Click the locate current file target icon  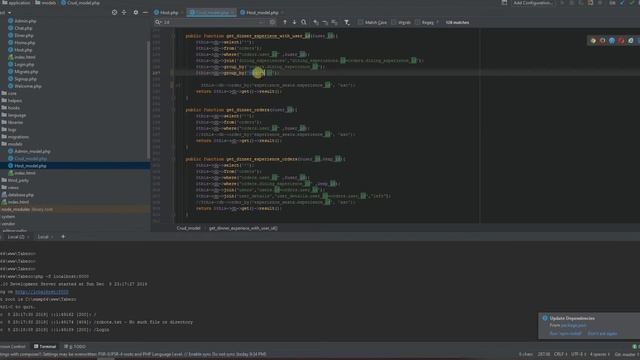[x=114, y=13]
